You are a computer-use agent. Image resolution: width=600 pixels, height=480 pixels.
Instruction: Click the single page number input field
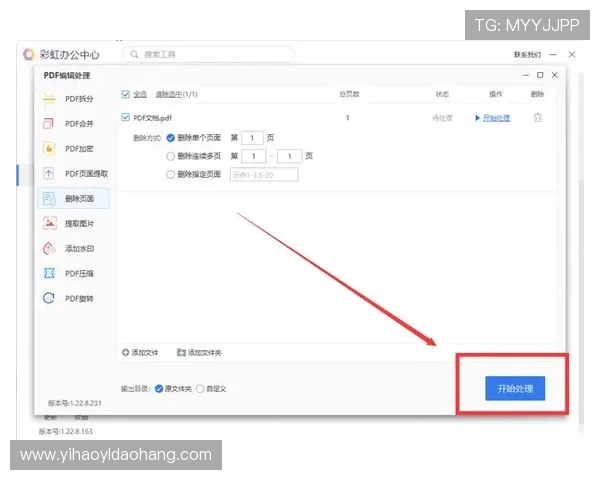coord(252,138)
